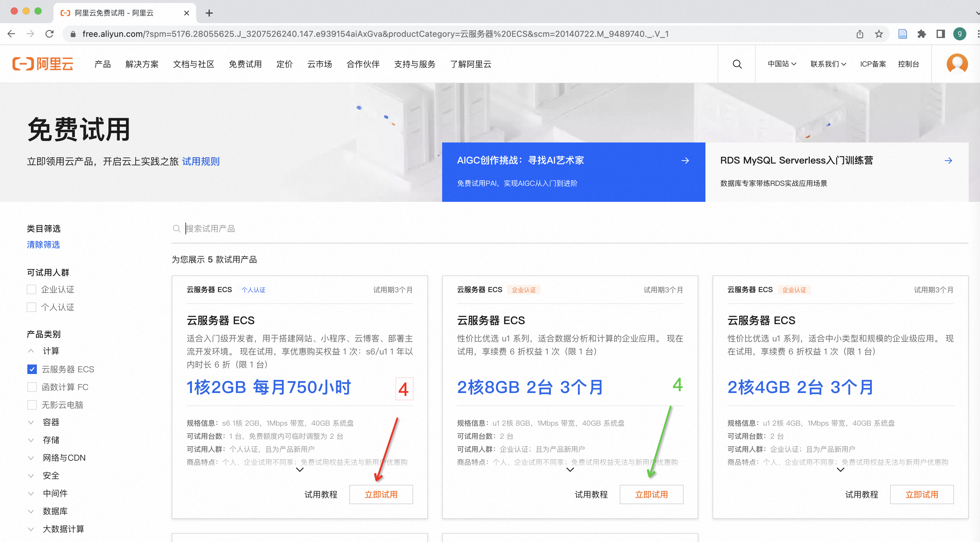Viewport: 980px width, 542px height.
Task: Select 定价 in top navigation
Action: pyautogui.click(x=284, y=64)
